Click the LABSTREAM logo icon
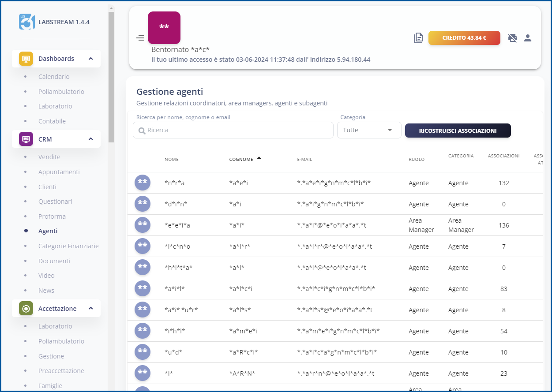 pyautogui.click(x=26, y=21)
